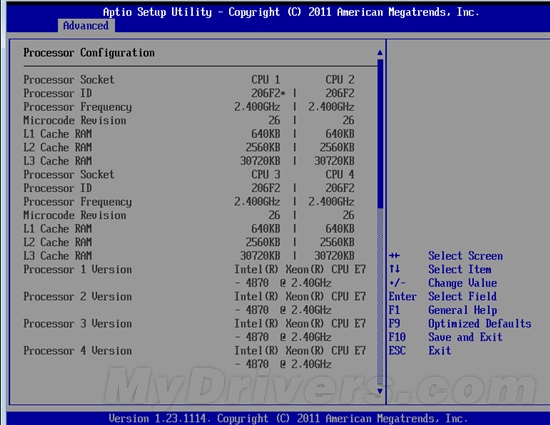Select Processor ID value 206F2* for CPU 1
The height and width of the screenshot is (425, 550).
268,93
